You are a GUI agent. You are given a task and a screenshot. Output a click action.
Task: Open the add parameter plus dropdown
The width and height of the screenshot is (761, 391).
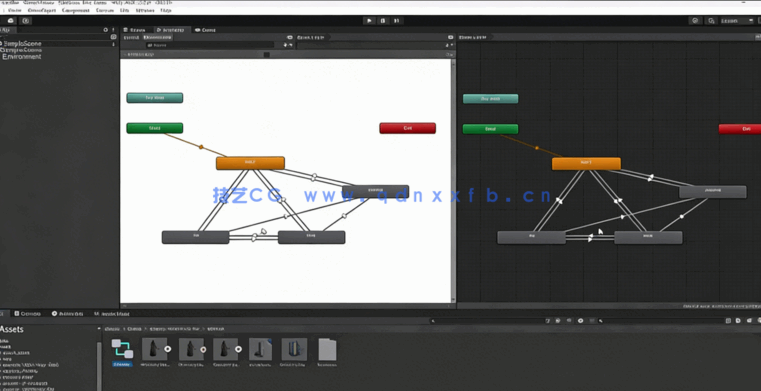tap(288, 45)
